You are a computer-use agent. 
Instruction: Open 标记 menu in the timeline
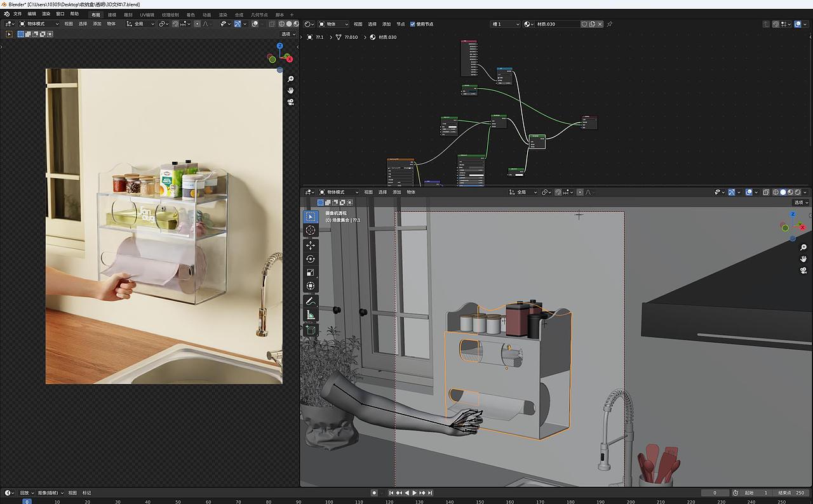click(87, 493)
